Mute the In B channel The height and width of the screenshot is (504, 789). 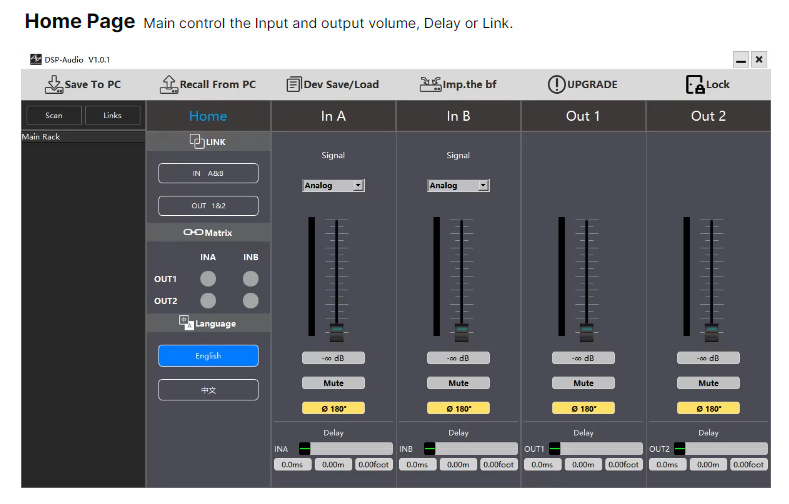(x=458, y=383)
